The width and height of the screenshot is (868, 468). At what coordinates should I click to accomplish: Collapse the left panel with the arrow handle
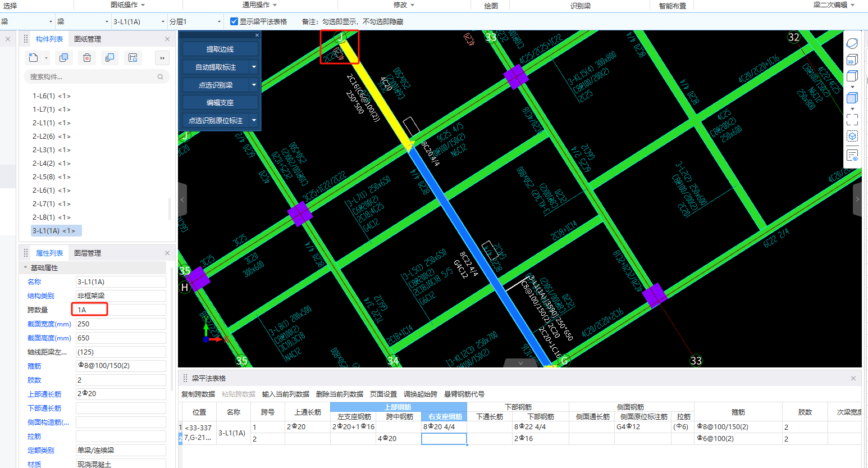pyautogui.click(x=182, y=199)
